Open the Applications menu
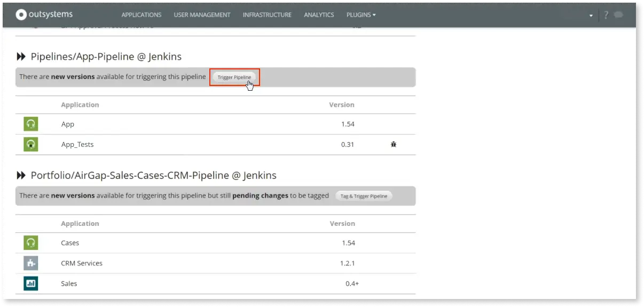This screenshot has width=644, height=307. coord(142,15)
